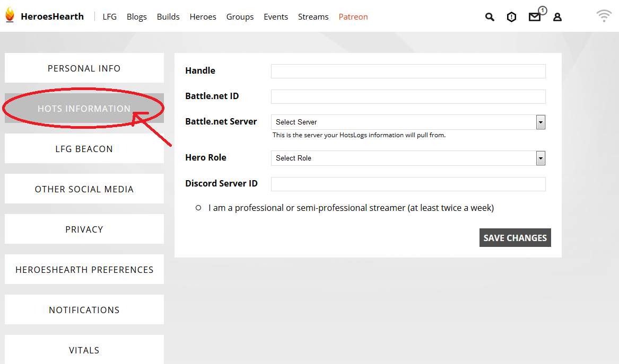Open the Notifications settings tab
The width and height of the screenshot is (619, 364).
point(84,309)
